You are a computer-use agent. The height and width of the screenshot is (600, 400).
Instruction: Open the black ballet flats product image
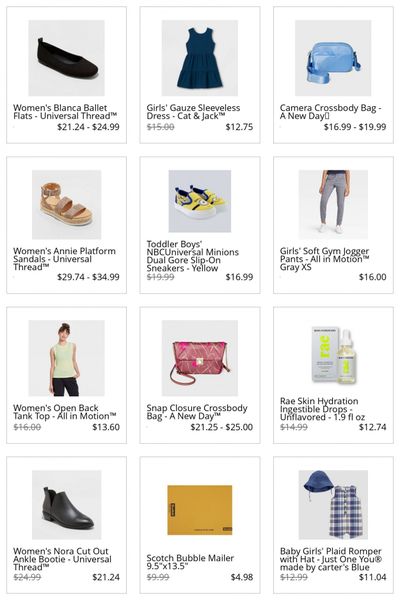[67, 58]
